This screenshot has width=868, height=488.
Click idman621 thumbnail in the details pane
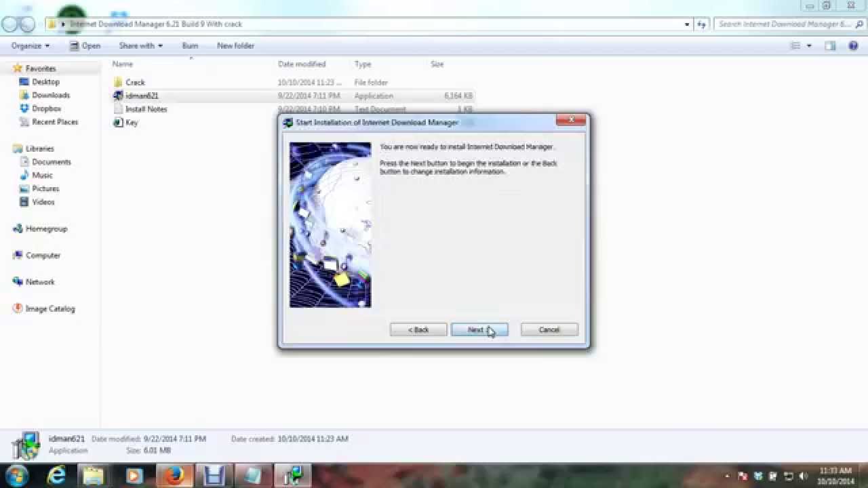26,446
